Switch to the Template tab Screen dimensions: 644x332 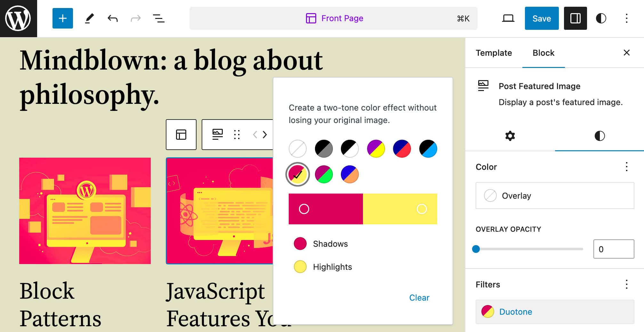tap(494, 53)
